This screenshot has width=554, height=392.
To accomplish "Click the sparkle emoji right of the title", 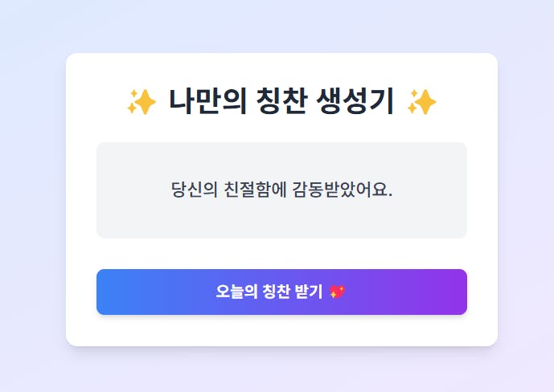I will pyautogui.click(x=421, y=102).
